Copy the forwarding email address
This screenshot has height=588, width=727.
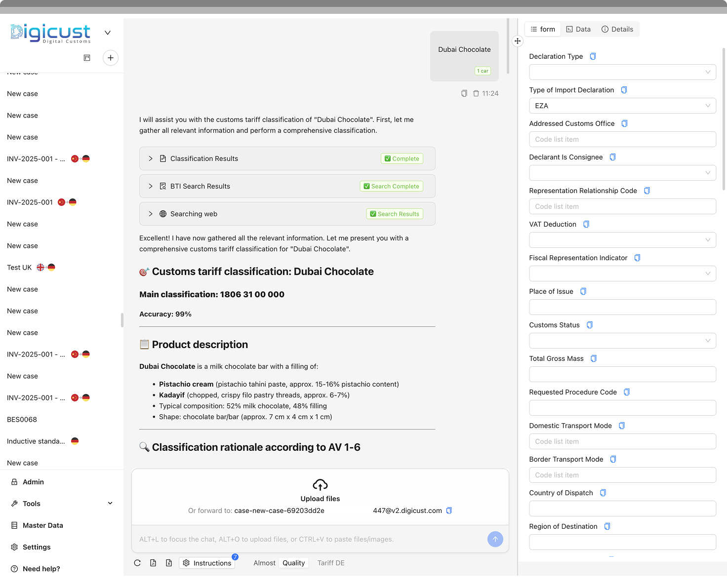point(449,510)
